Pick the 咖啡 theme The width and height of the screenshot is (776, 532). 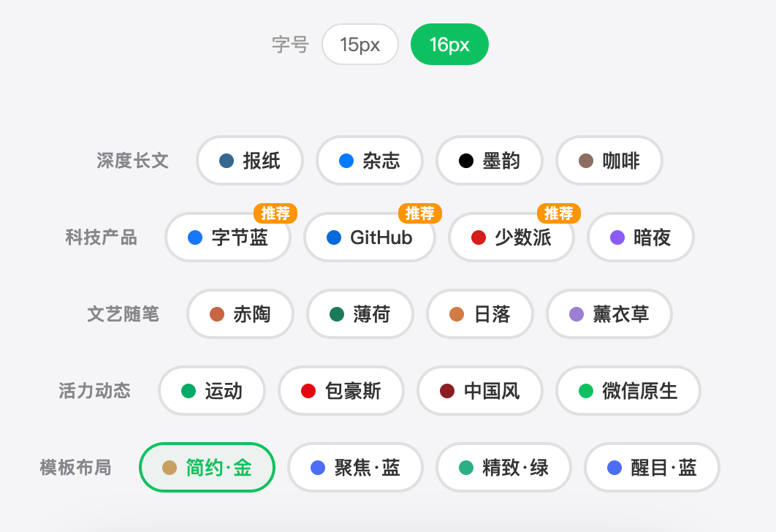click(609, 161)
